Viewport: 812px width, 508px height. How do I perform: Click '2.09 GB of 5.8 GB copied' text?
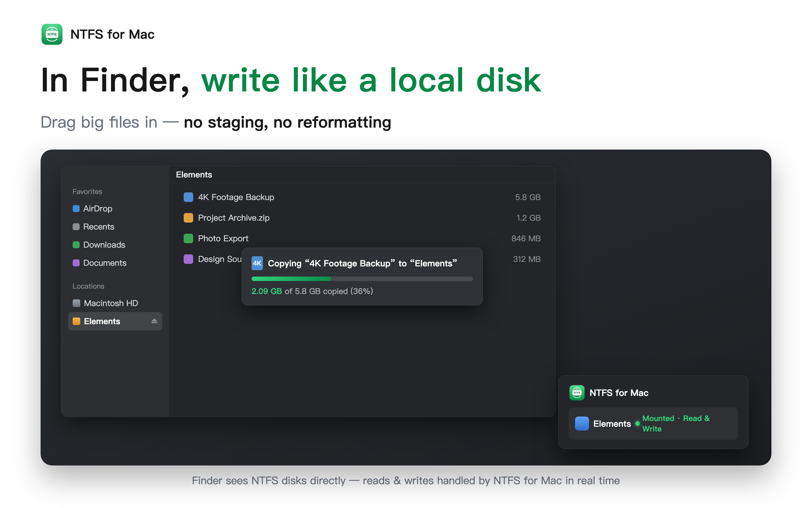[x=312, y=291]
